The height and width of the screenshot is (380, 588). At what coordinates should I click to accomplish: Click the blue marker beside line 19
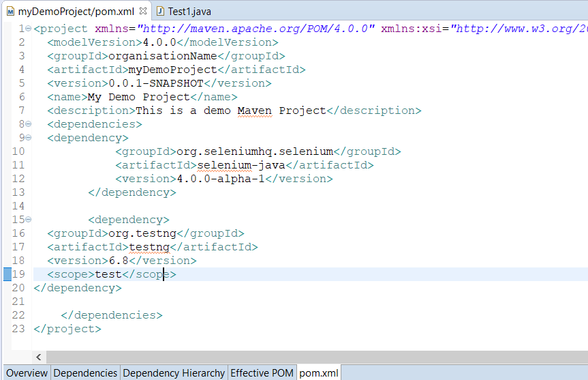[x=7, y=274]
